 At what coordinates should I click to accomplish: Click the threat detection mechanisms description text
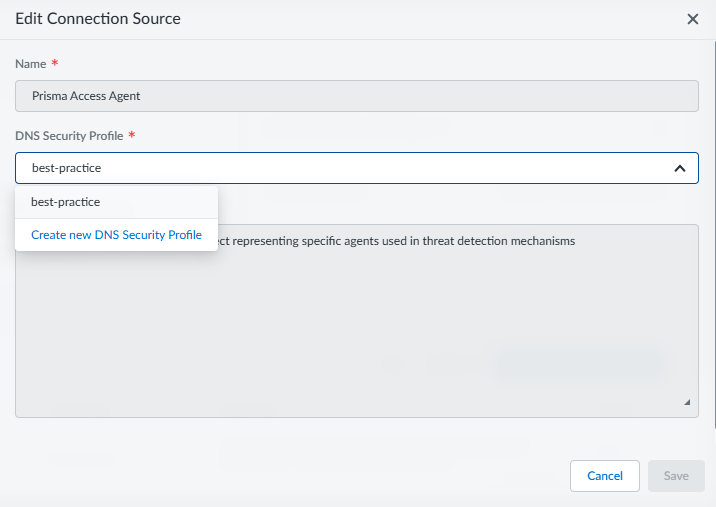[400, 242]
